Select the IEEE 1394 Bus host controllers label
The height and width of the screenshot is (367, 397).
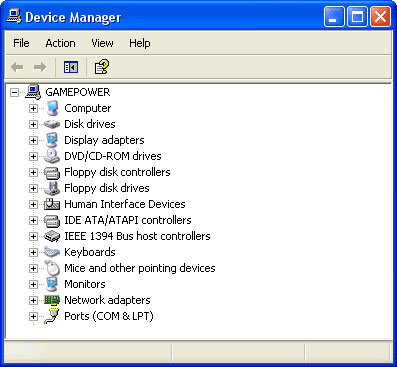point(137,236)
